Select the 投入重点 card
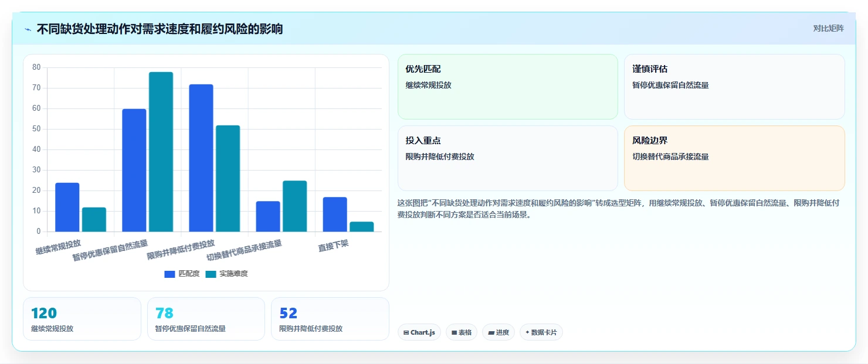 click(x=507, y=158)
